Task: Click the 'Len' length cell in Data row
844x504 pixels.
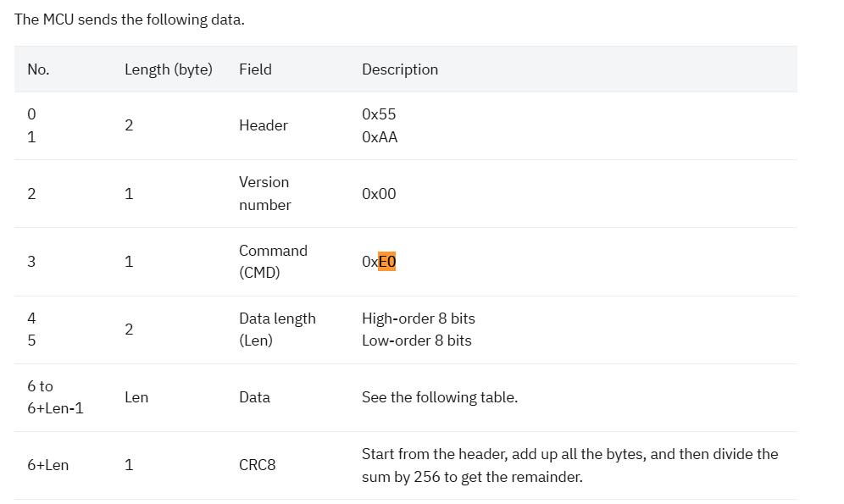Action: [x=136, y=397]
